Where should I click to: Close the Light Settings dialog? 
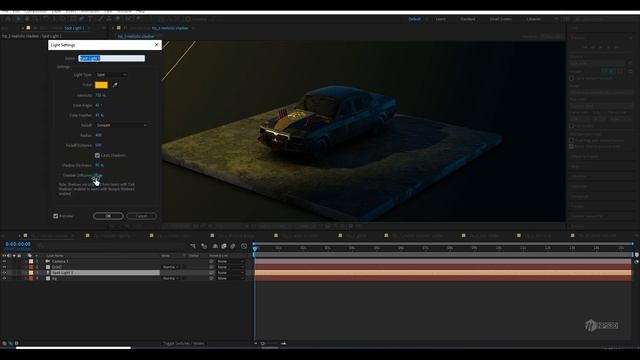157,45
